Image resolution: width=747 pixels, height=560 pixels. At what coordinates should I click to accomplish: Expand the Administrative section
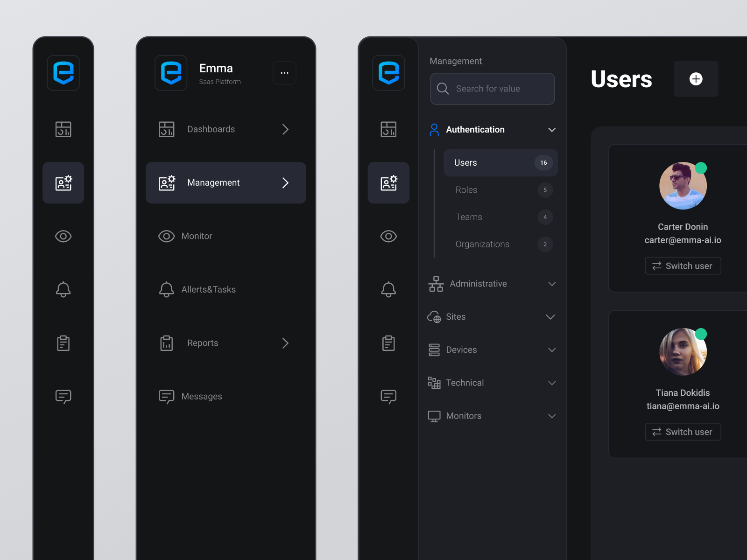pyautogui.click(x=552, y=284)
